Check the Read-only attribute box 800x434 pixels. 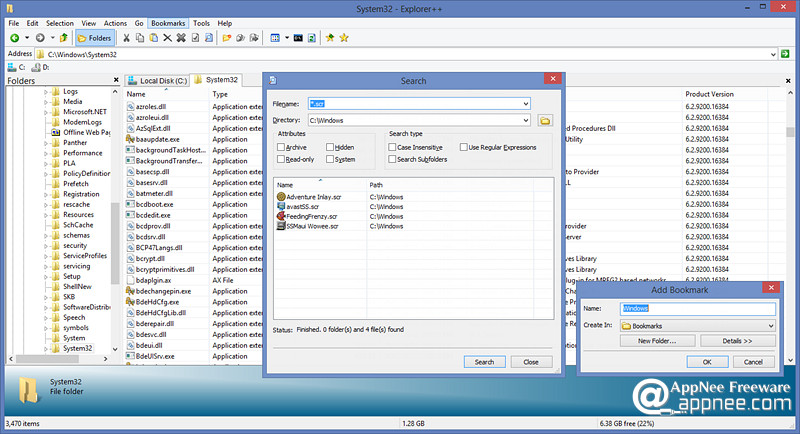point(281,159)
